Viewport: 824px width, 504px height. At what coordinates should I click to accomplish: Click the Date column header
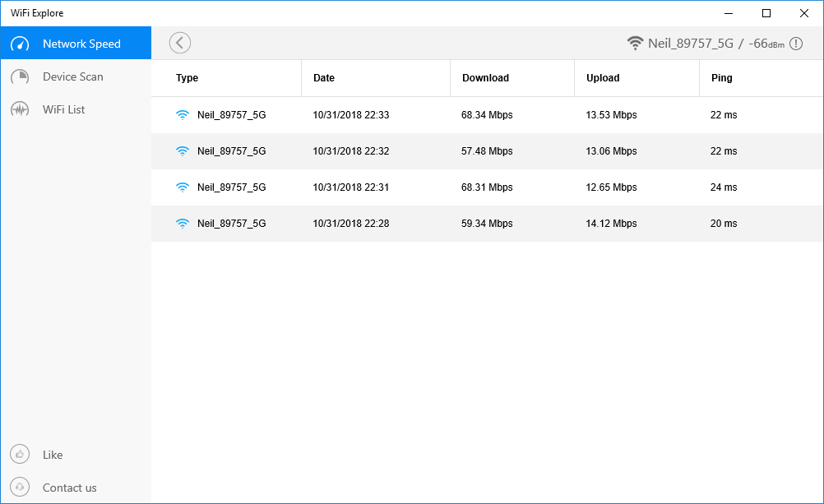324,78
